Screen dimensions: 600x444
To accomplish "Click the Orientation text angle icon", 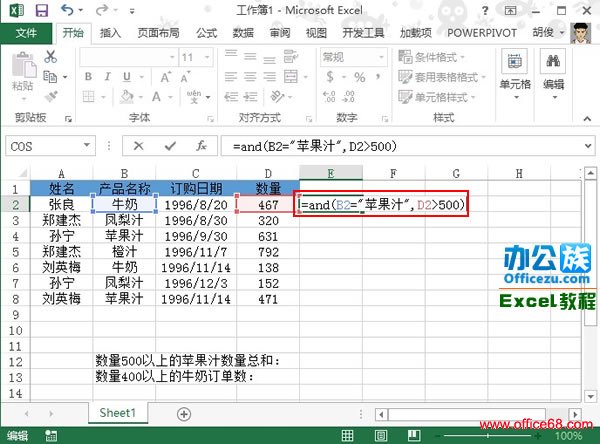I will tap(277, 96).
